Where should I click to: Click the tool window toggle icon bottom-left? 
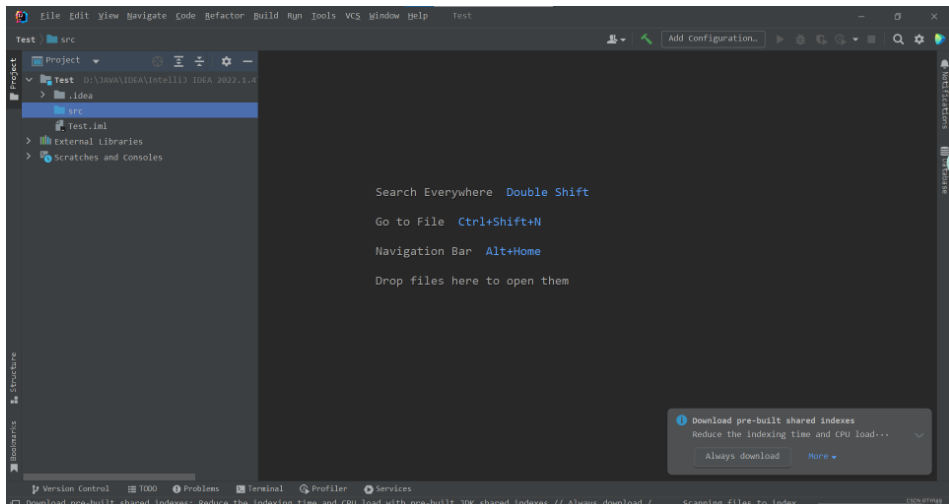16,502
